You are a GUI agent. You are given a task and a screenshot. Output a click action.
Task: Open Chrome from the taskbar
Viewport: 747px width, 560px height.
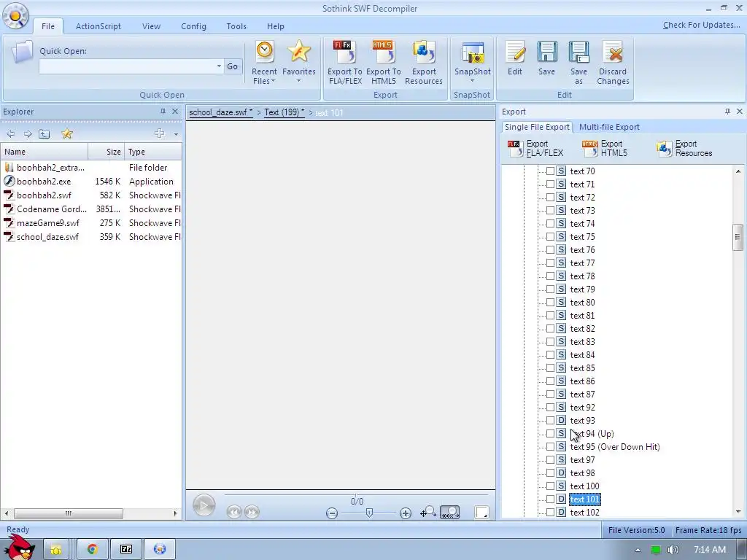tap(92, 549)
